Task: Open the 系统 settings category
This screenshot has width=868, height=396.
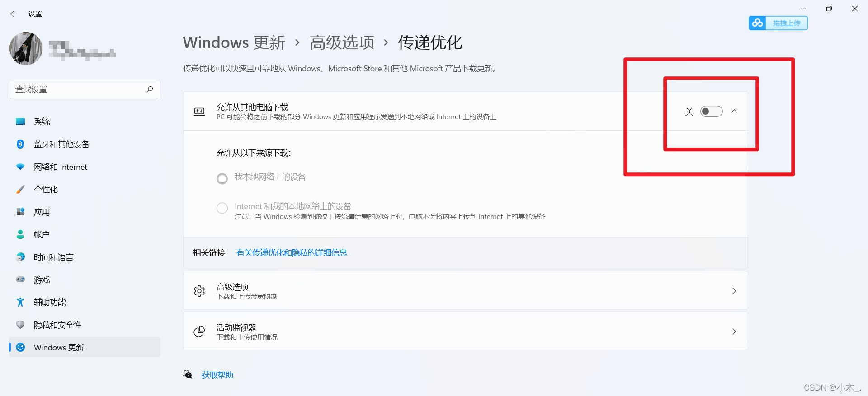Action: pyautogui.click(x=85, y=121)
